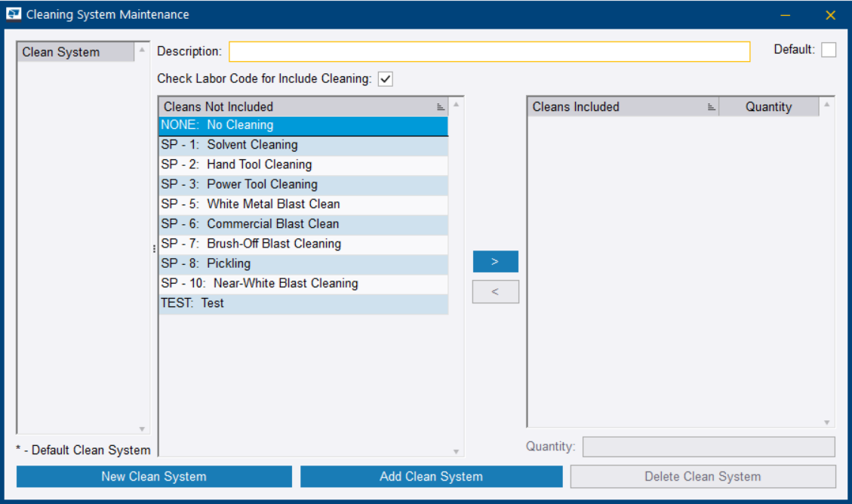
Task: Select SP - 5: White Metal Blast Clean
Action: pos(303,204)
